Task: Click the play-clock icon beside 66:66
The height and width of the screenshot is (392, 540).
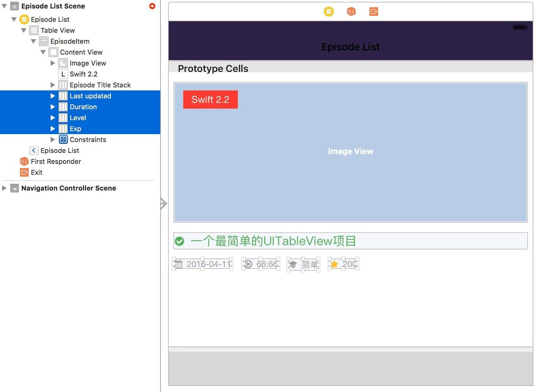Action: [248, 264]
